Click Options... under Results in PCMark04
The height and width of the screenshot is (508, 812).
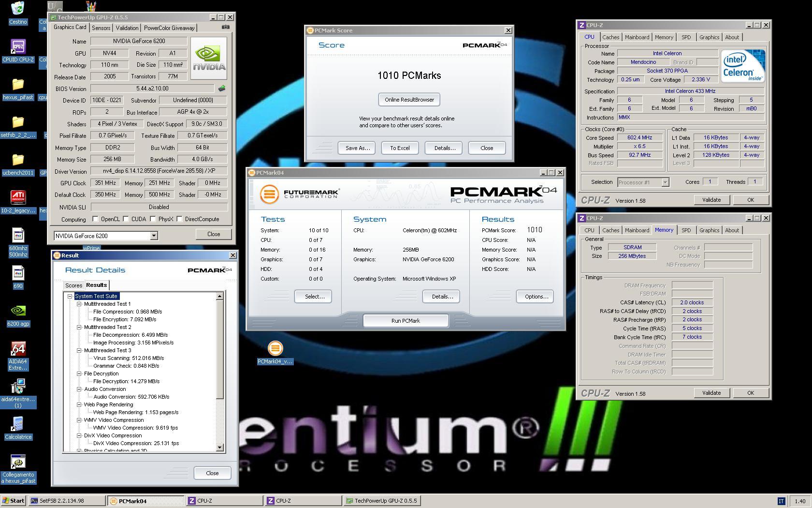535,297
